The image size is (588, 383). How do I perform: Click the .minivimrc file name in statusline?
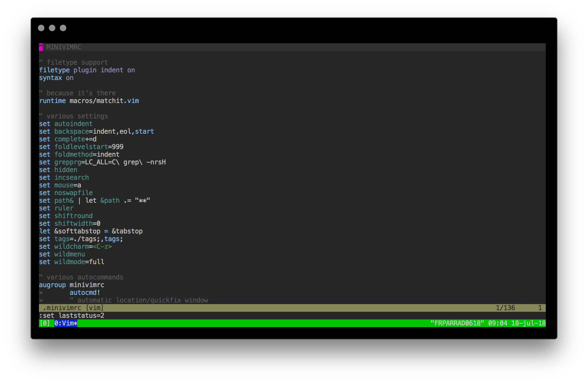click(62, 308)
